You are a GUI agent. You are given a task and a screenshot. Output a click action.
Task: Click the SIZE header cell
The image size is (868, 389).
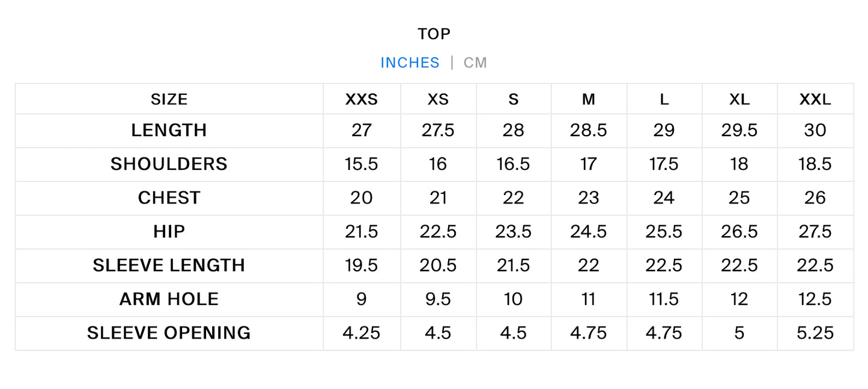(169, 100)
